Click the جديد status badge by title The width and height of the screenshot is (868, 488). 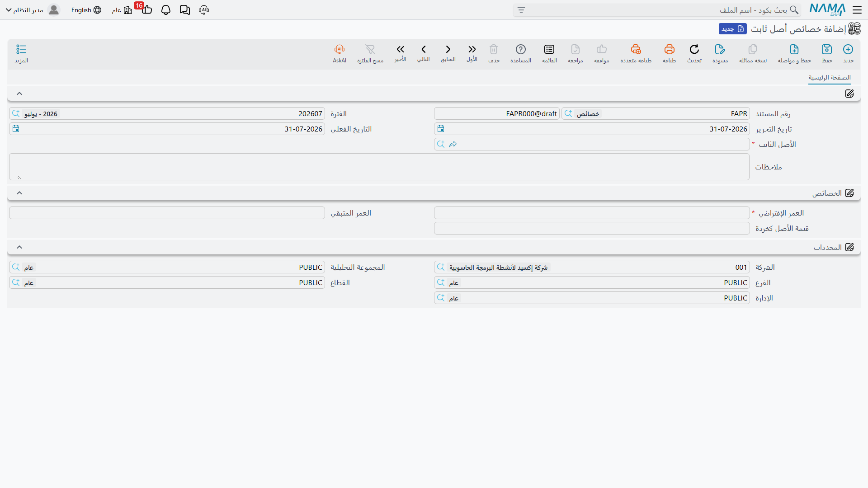(x=733, y=29)
